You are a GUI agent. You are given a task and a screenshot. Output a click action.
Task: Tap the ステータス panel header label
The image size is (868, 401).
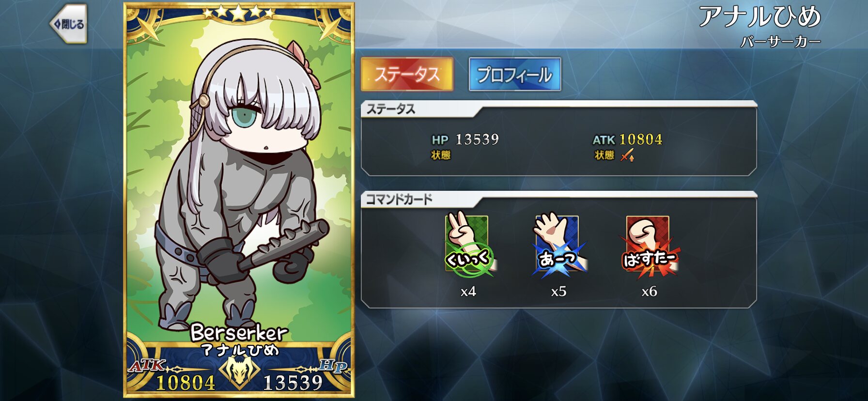pyautogui.click(x=390, y=109)
